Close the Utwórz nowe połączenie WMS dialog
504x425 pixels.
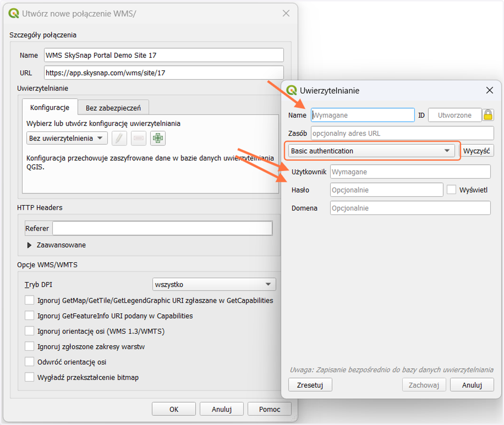tap(286, 13)
